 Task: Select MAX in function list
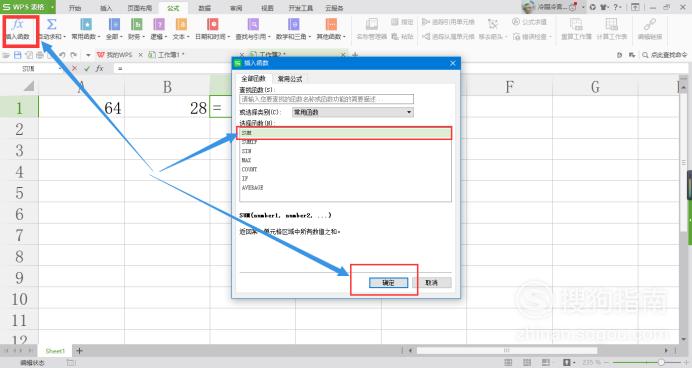pyautogui.click(x=346, y=160)
